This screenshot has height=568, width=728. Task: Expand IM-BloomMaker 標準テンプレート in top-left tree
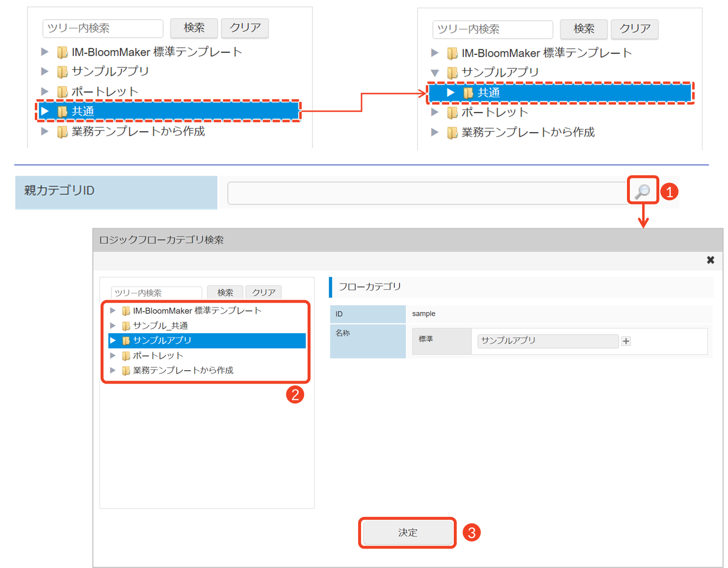(x=45, y=52)
